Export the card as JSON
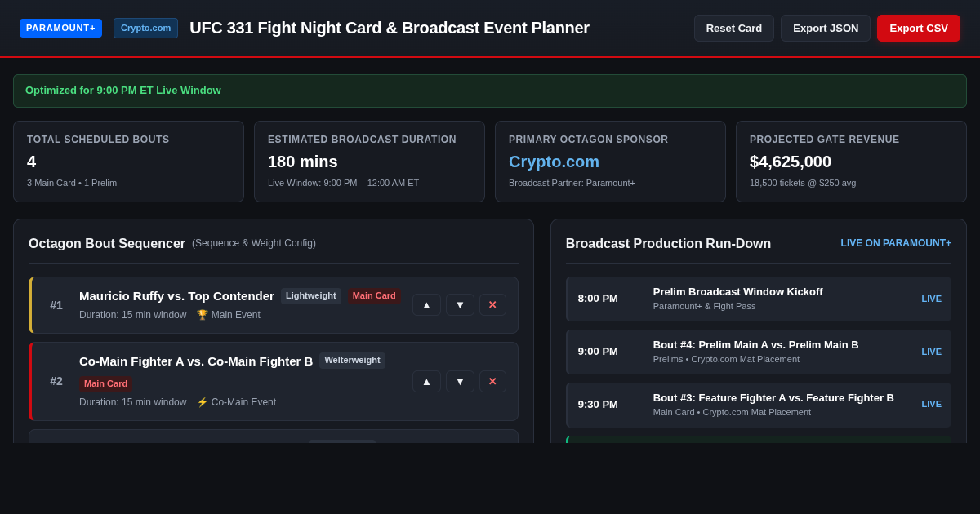Screen dimensions: 980x514 tap(826, 28)
